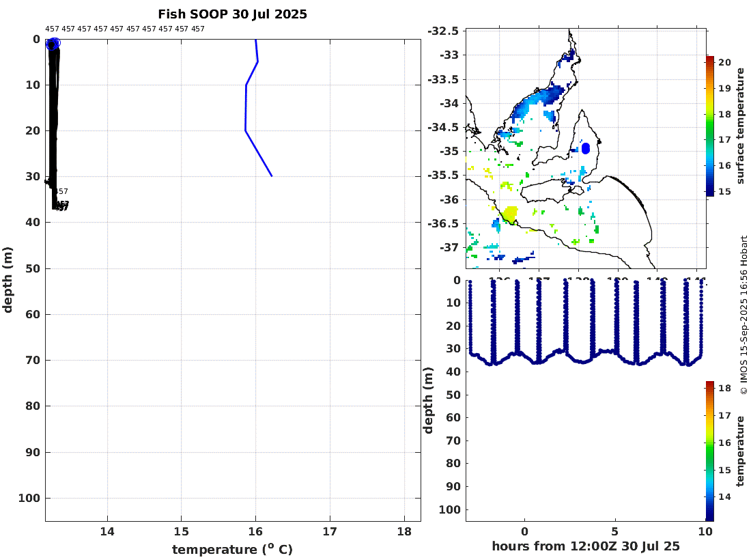The image size is (751, 560).
Task: Click the 'depth (m)' label on left plot
Action: [8, 280]
